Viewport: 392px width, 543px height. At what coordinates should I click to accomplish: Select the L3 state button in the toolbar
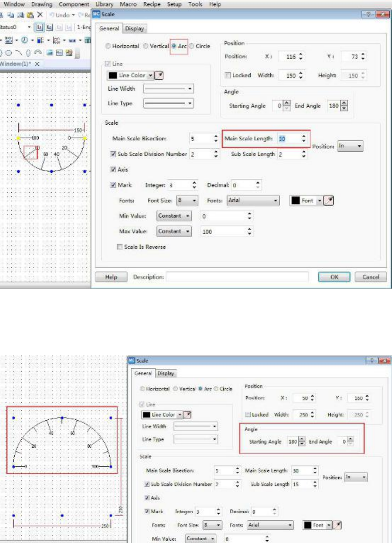(x=59, y=27)
